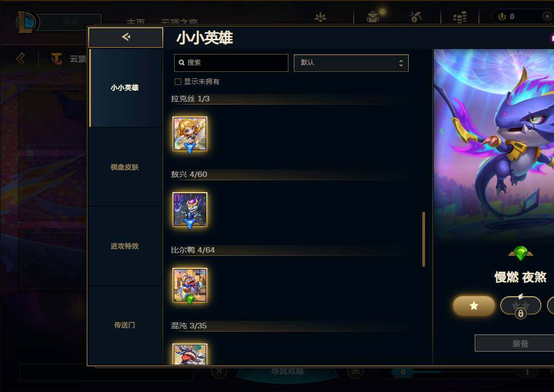Open the loot backpack icon in top bar
The height and width of the screenshot is (392, 554).
pos(373,17)
